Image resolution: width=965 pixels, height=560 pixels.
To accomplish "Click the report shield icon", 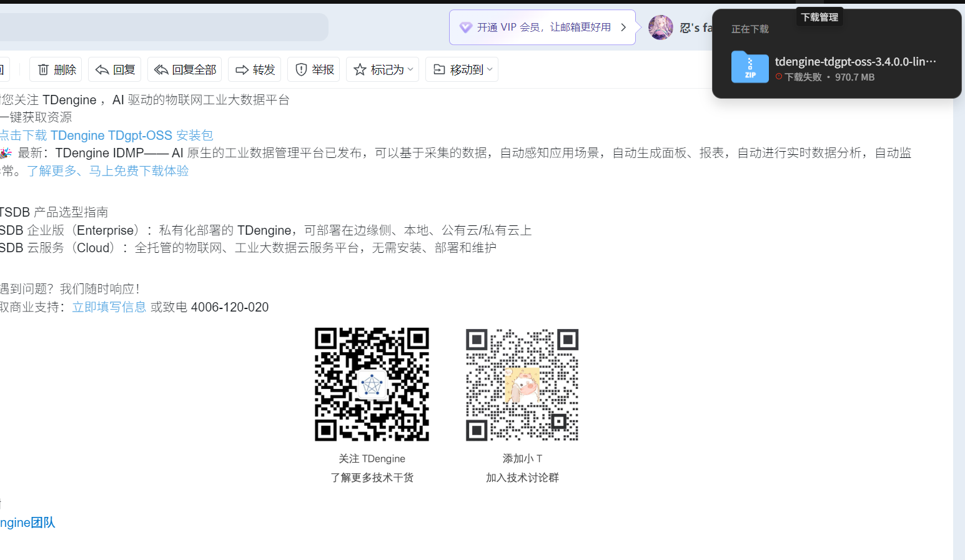I will coord(301,70).
